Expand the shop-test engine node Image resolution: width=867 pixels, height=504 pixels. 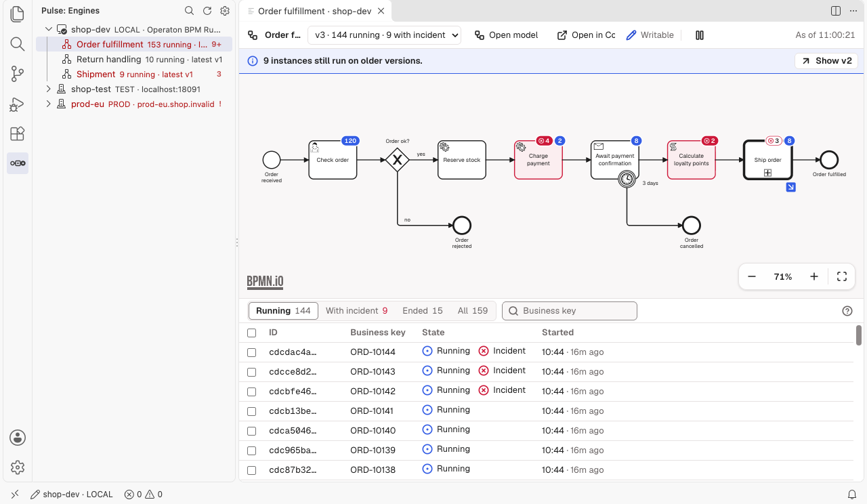click(49, 89)
